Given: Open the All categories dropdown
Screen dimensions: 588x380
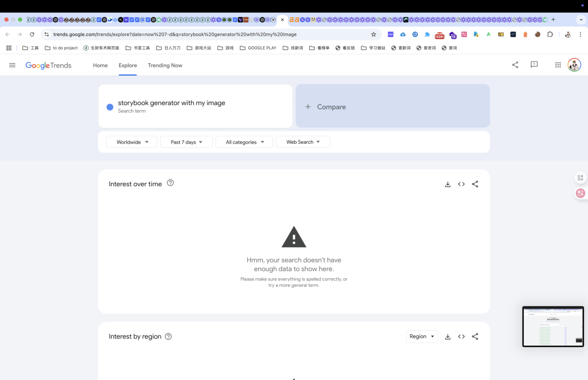Looking at the screenshot, I should coord(244,142).
